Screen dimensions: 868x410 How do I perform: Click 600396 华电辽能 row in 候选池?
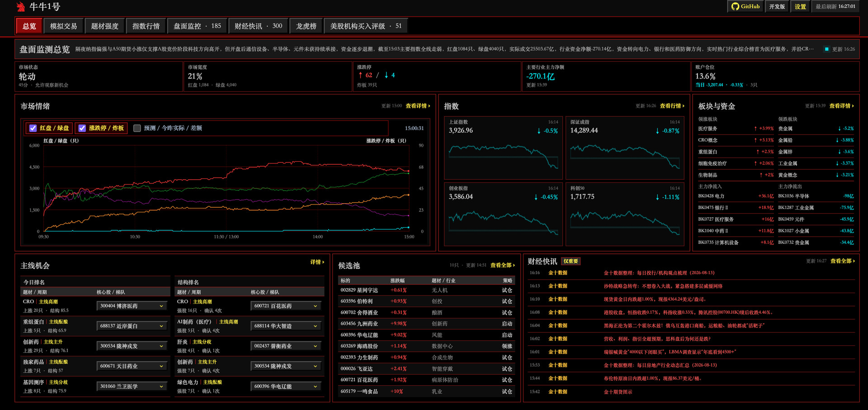(426, 335)
